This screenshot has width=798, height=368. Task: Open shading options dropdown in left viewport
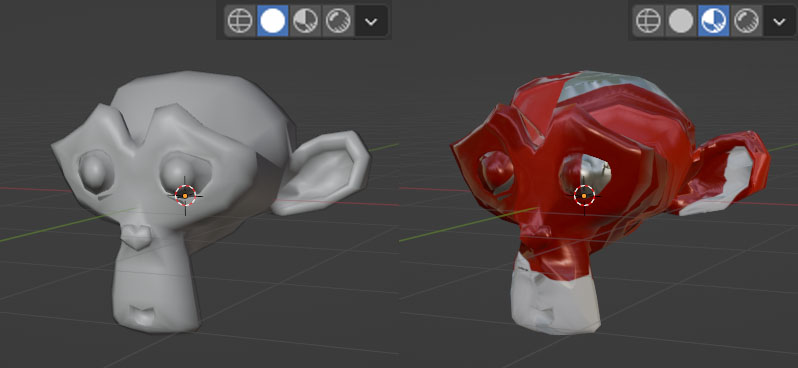(371, 21)
